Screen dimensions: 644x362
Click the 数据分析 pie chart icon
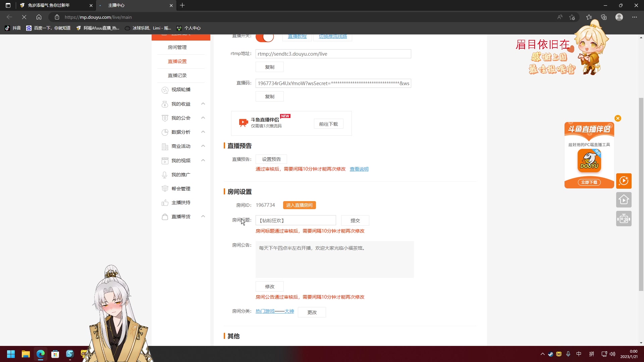(x=165, y=132)
